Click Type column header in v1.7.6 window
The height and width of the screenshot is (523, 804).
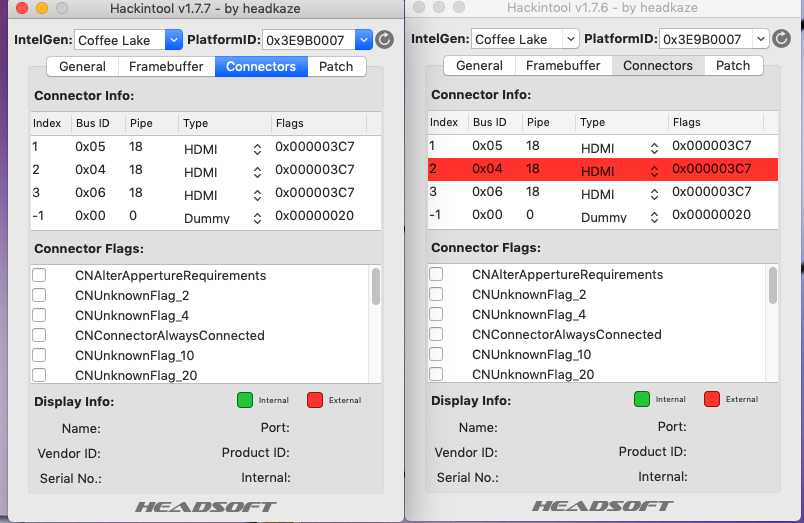tap(622, 122)
